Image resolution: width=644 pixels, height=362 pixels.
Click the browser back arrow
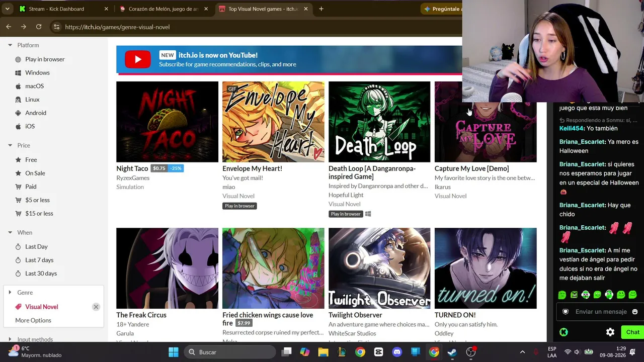pyautogui.click(x=9, y=27)
